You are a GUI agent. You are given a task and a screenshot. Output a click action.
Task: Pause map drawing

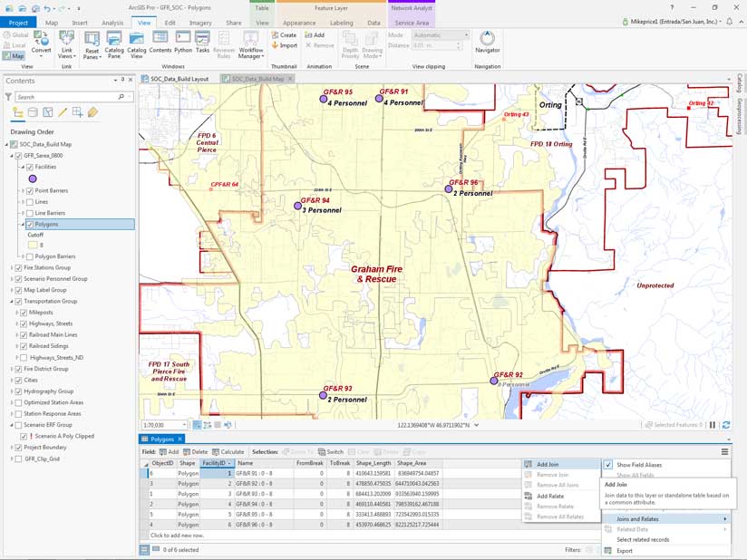713,425
